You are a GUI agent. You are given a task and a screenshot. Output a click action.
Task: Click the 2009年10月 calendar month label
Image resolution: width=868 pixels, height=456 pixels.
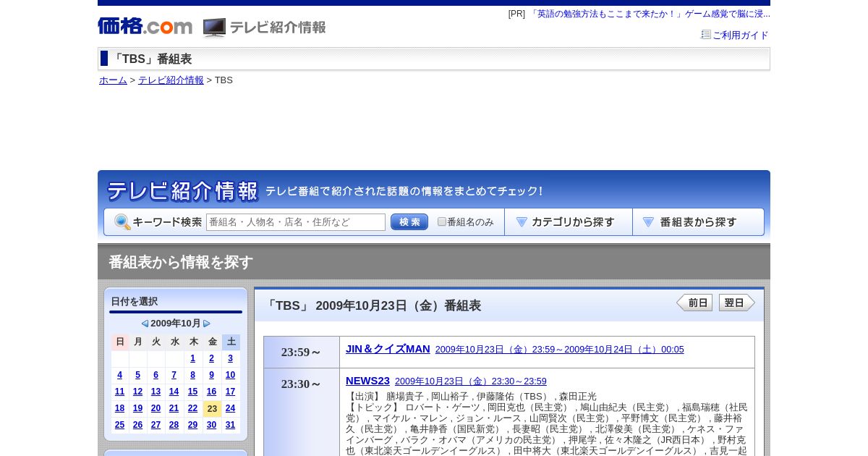(176, 324)
